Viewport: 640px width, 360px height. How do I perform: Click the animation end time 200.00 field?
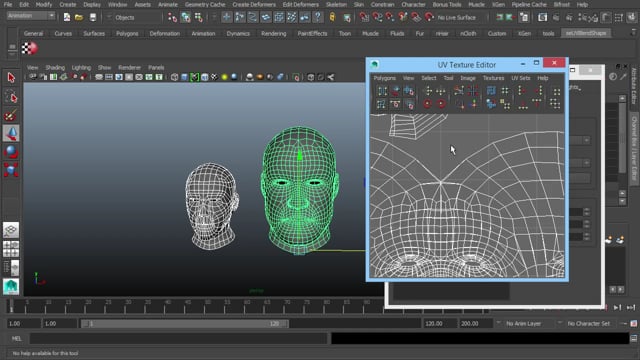[476, 324]
